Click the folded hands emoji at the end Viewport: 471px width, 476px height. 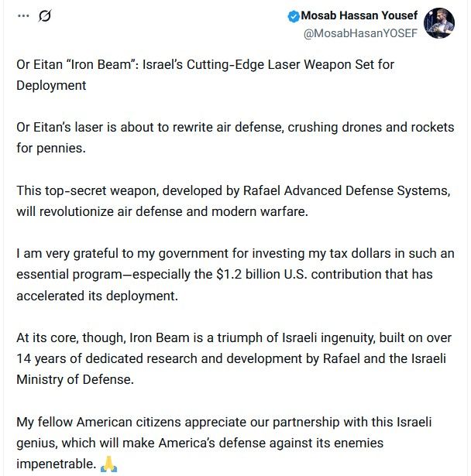109,464
